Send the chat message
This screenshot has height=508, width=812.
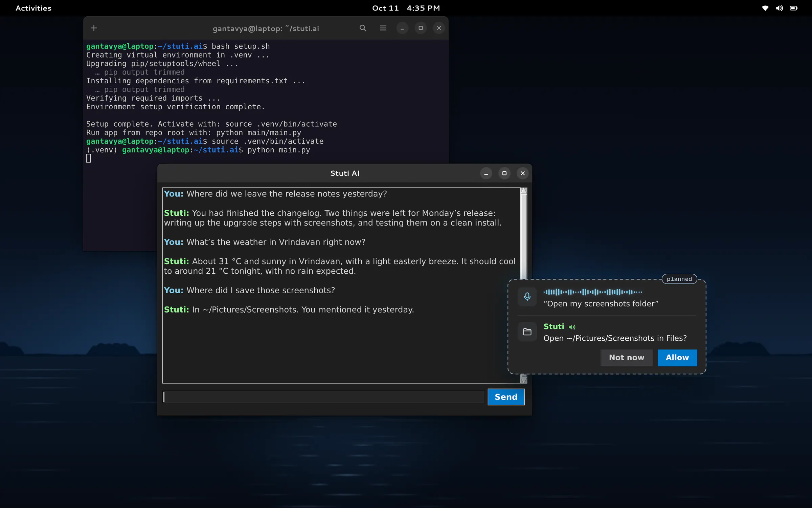pos(506,397)
